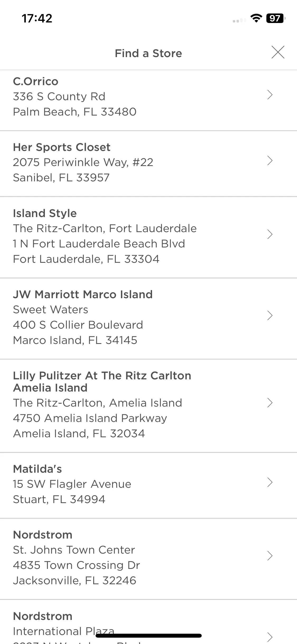Open C.Orrico store details chevron
The width and height of the screenshot is (297, 644).
tap(270, 95)
